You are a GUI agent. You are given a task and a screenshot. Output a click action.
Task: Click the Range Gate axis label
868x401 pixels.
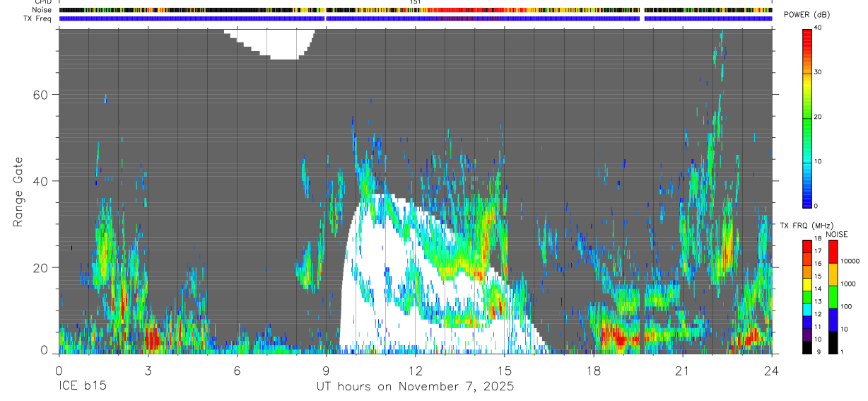click(x=19, y=192)
